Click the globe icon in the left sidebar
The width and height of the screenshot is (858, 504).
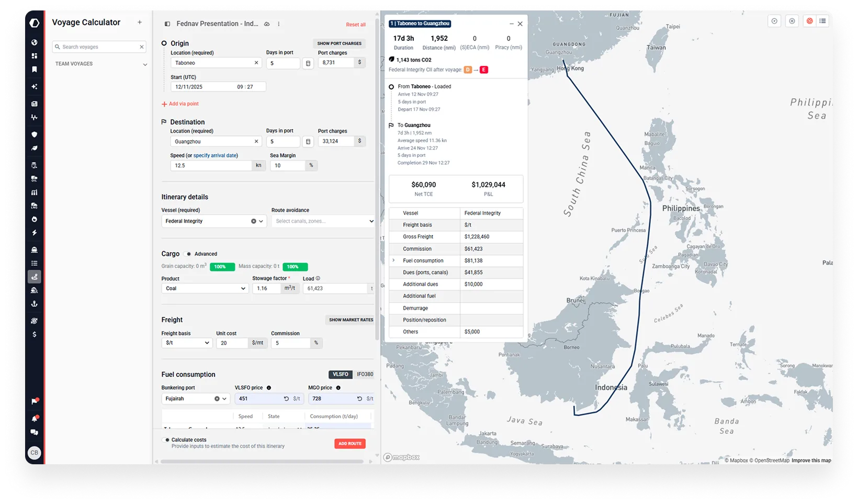34,42
